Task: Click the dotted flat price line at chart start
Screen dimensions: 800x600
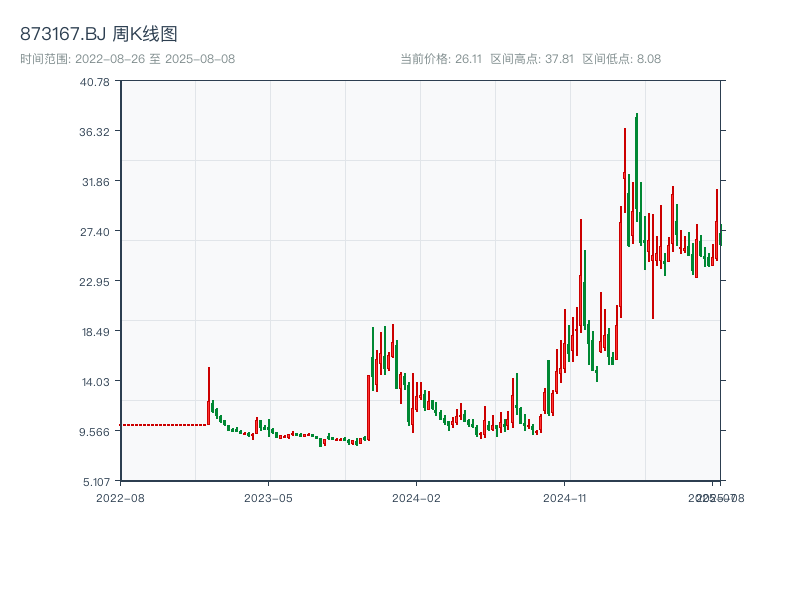Action: pos(160,425)
